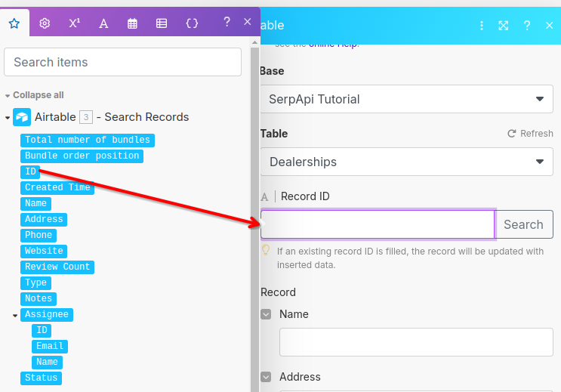Select the ID pill under Assignee
The width and height of the screenshot is (561, 392).
42,330
